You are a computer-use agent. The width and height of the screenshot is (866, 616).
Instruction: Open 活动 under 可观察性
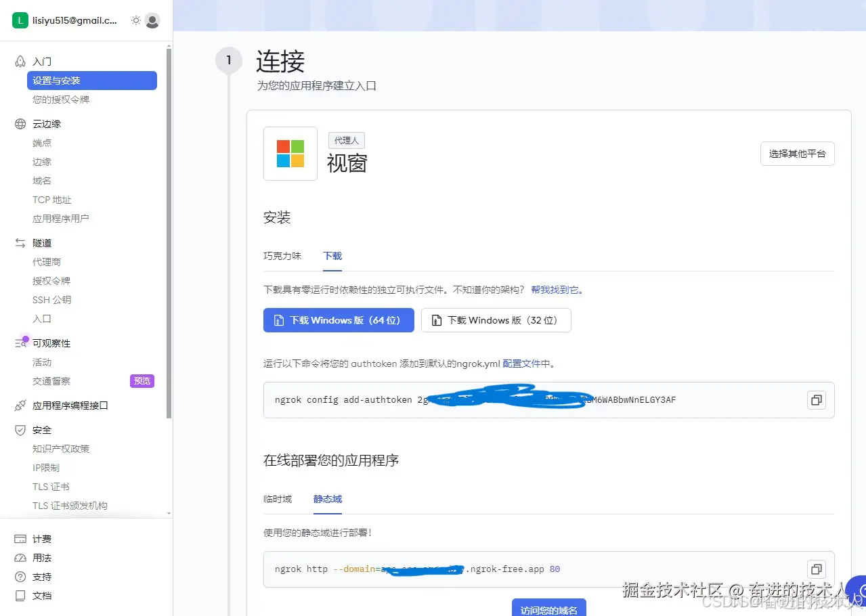click(42, 362)
